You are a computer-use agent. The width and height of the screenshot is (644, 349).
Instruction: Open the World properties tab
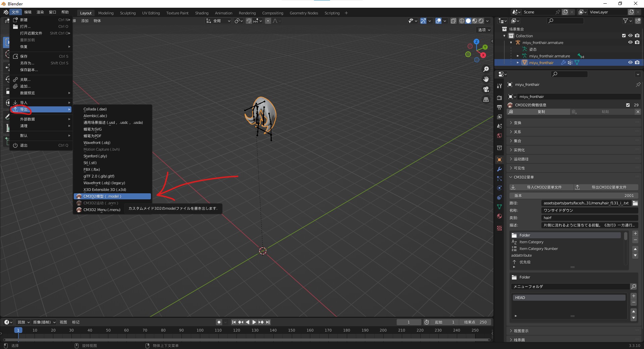(499, 136)
